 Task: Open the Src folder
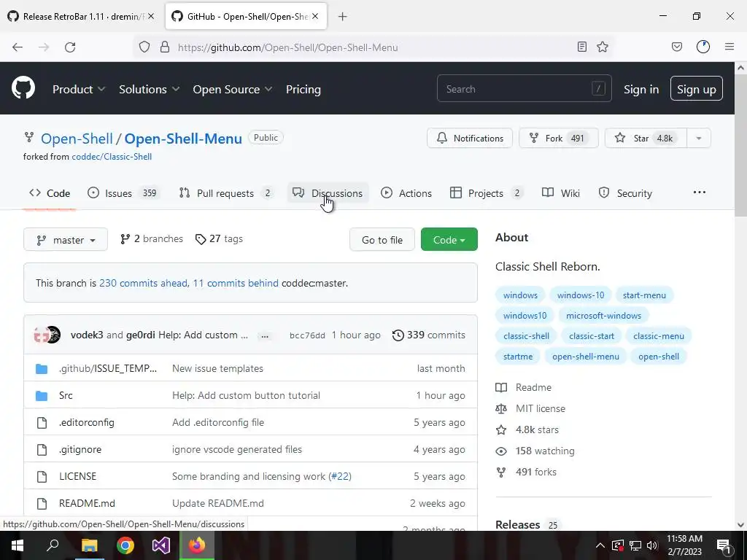66,395
